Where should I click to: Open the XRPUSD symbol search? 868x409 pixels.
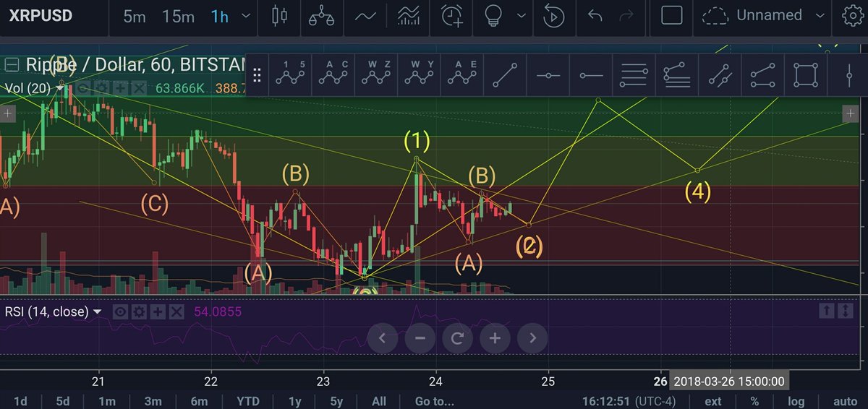pyautogui.click(x=41, y=15)
